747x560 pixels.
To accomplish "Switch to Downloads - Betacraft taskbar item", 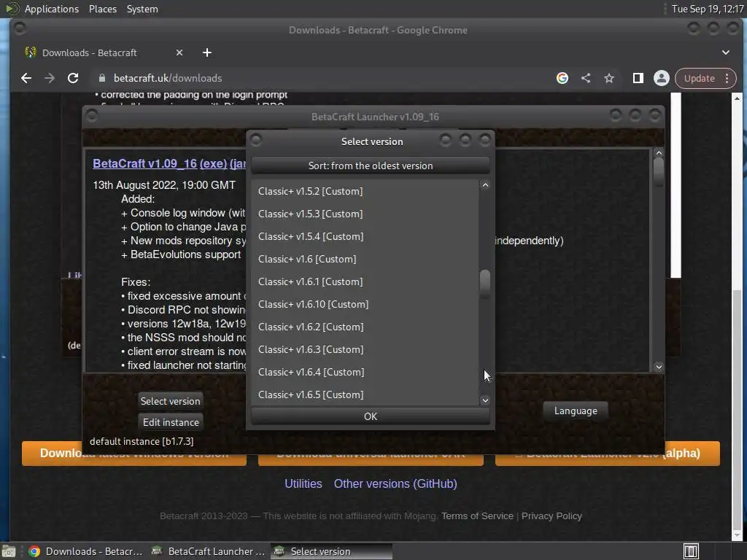I will pyautogui.click(x=86, y=551).
